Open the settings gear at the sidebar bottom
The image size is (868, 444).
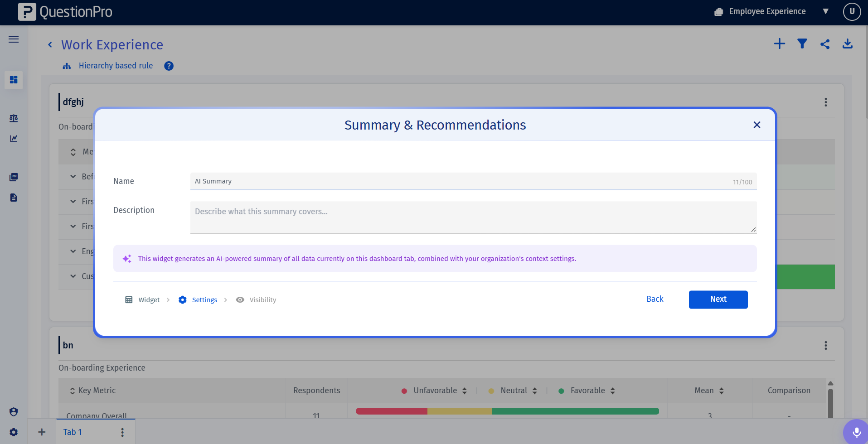pyautogui.click(x=14, y=432)
